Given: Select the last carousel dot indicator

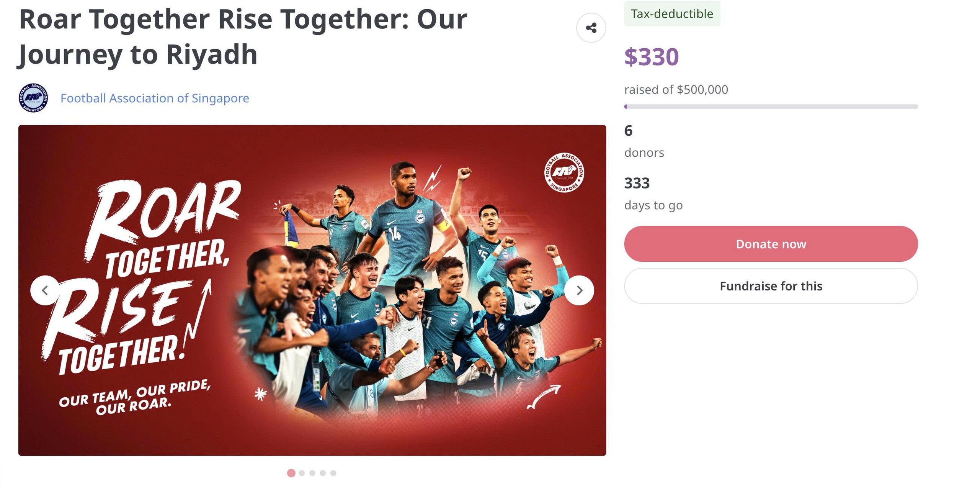Looking at the screenshot, I should point(334,473).
